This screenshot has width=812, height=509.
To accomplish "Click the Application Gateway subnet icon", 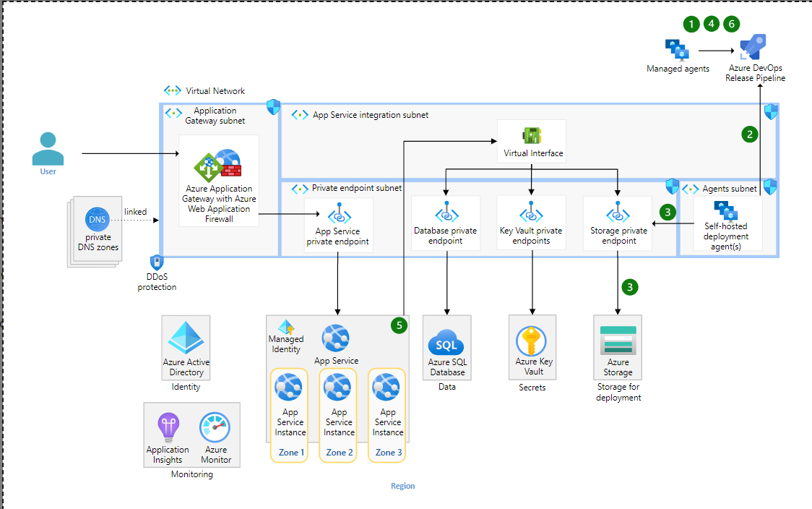I will pos(173,113).
